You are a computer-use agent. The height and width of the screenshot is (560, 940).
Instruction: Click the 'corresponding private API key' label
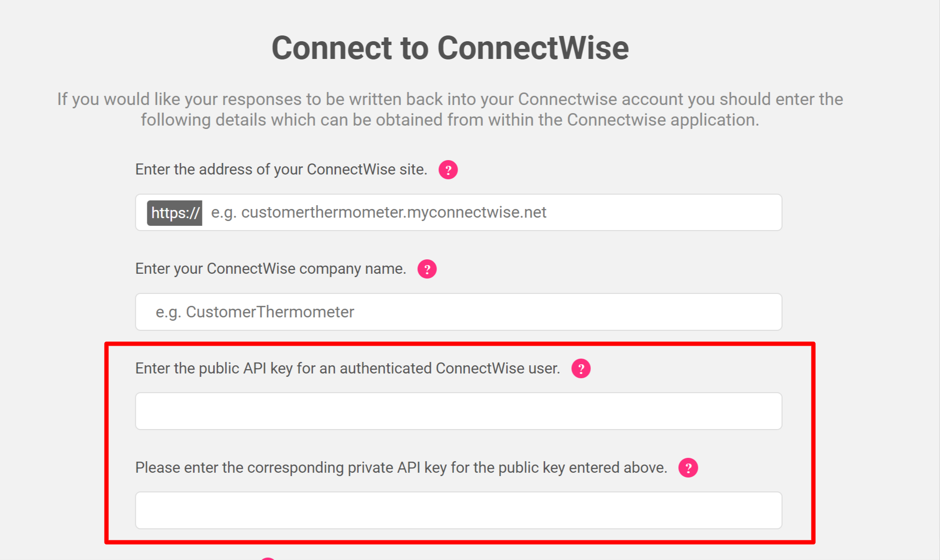pos(401,468)
